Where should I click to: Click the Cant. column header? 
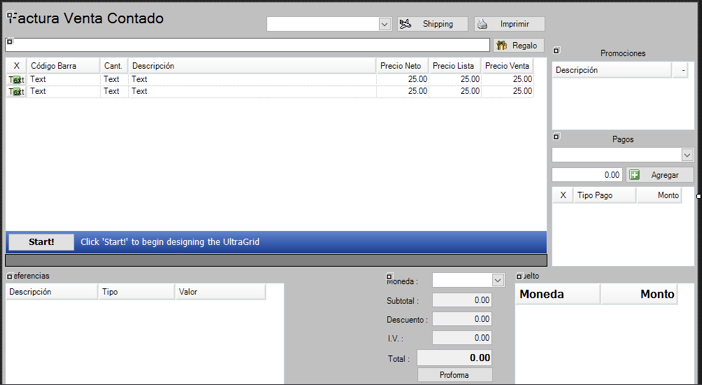114,66
